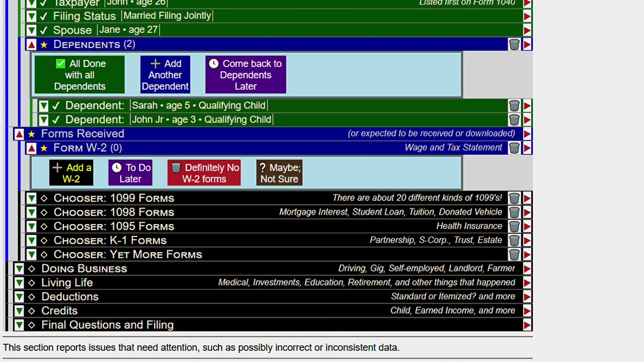This screenshot has width=644, height=362.
Task: Expand the Sarah dependent entry
Action: click(x=44, y=106)
